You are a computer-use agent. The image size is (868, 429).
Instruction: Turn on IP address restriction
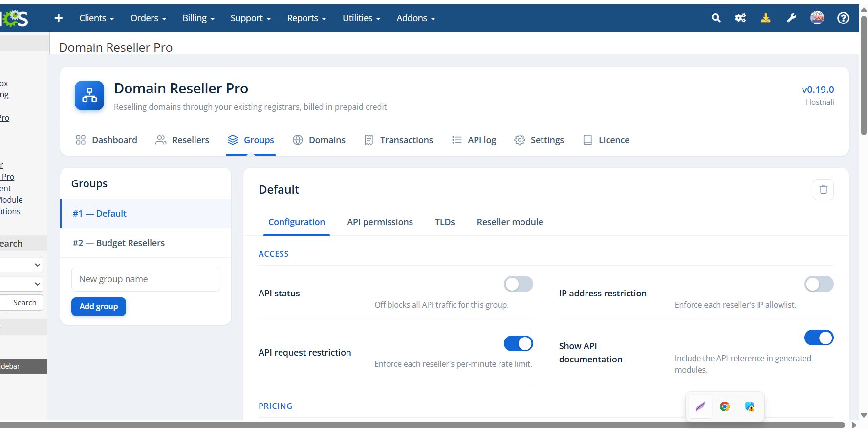819,284
